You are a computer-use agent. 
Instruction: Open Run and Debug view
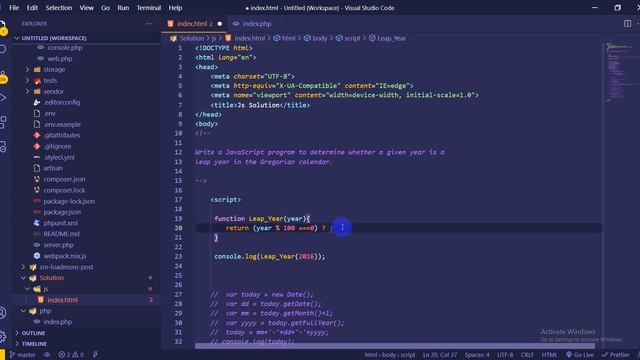(2, 98)
